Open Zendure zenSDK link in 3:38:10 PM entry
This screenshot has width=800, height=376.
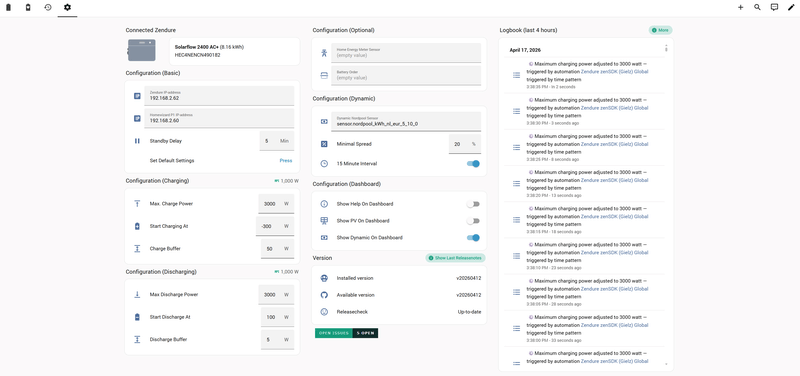point(614,253)
